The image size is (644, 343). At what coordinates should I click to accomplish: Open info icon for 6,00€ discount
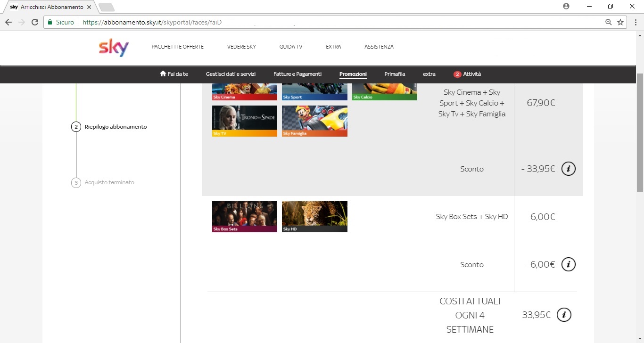tap(569, 264)
